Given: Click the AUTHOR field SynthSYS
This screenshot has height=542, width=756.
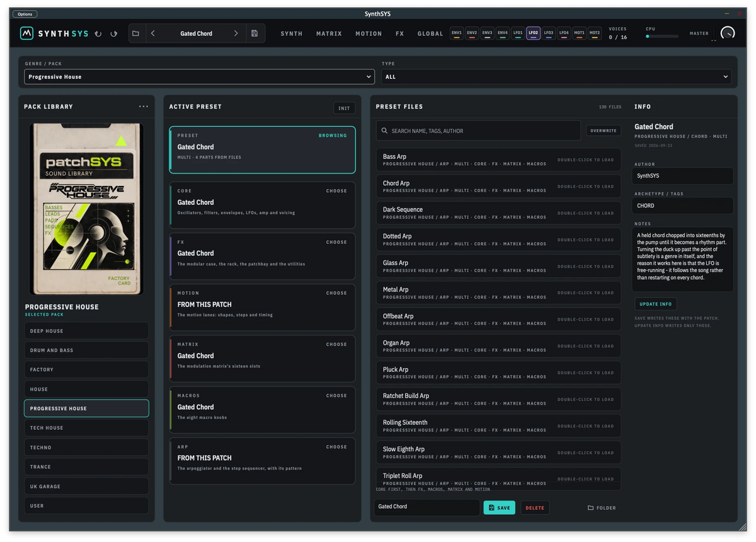Looking at the screenshot, I should [x=683, y=176].
